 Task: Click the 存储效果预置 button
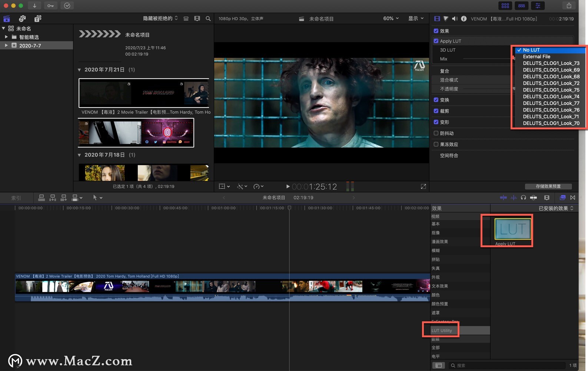pyautogui.click(x=548, y=186)
